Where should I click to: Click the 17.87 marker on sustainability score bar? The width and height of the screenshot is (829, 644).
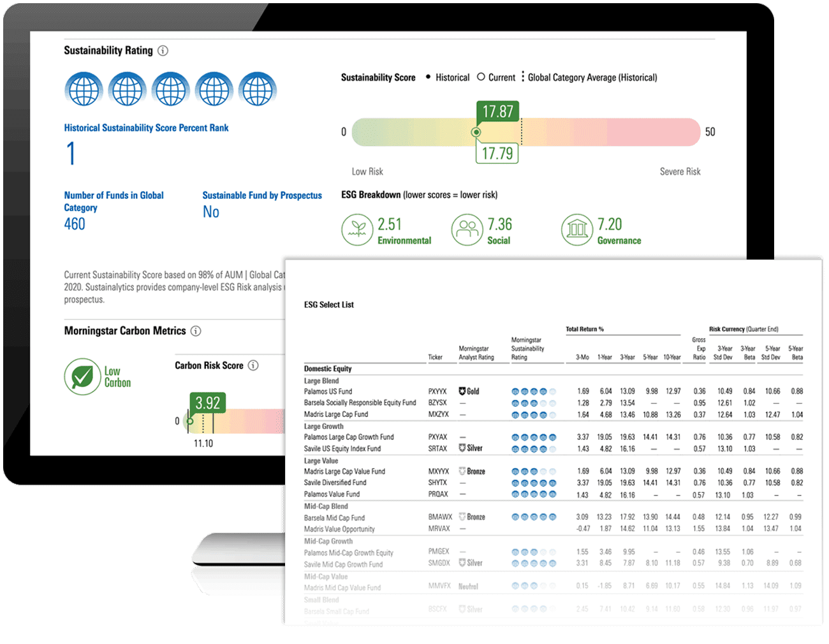point(497,112)
